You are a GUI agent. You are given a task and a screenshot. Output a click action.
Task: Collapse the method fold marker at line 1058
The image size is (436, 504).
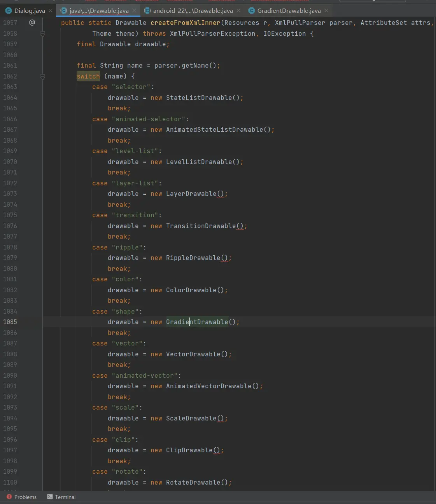pos(43,34)
